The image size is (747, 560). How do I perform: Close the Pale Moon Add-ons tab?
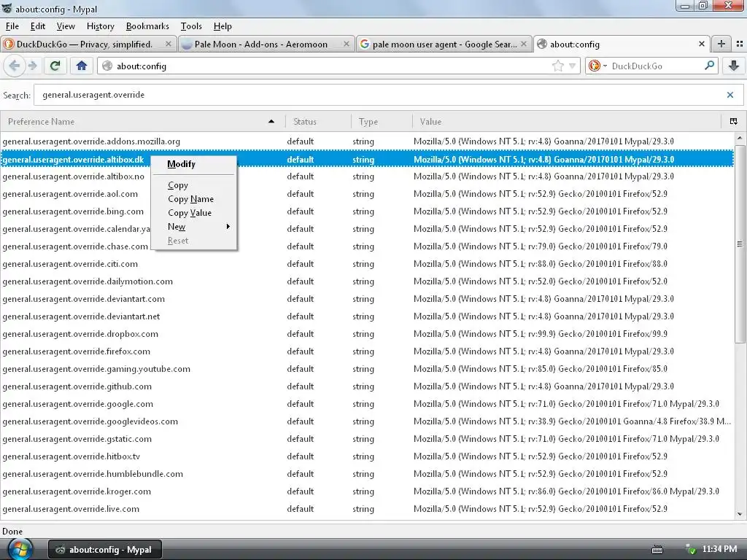pyautogui.click(x=347, y=44)
